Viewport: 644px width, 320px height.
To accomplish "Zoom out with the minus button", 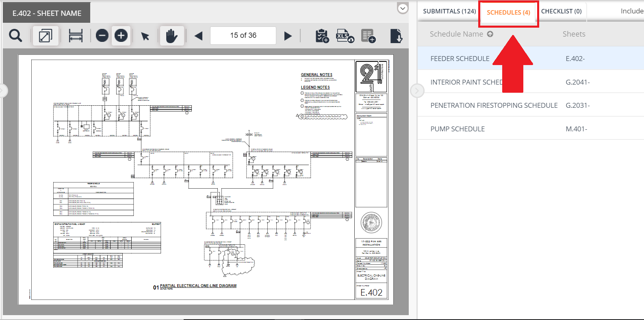I will [x=102, y=36].
